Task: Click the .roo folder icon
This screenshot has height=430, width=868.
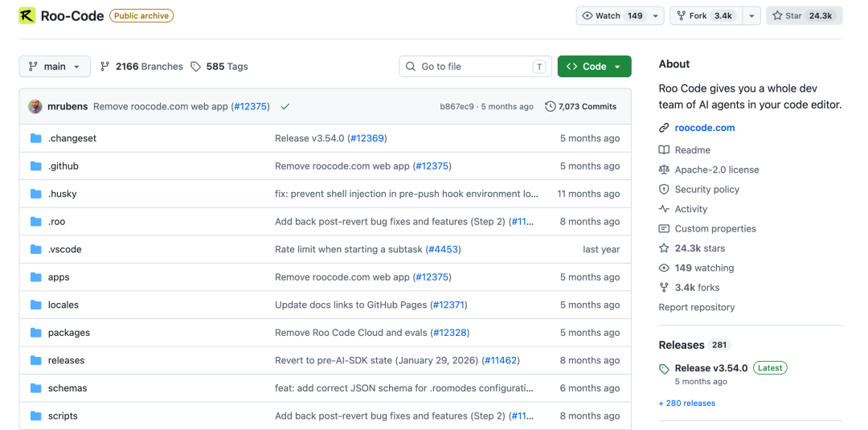Action: 36,221
